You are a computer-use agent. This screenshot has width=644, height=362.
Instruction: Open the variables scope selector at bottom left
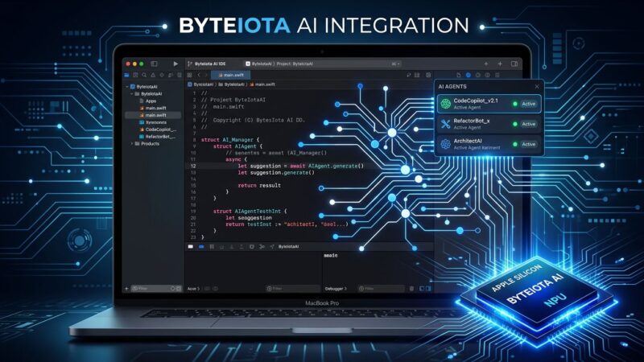pyautogui.click(x=193, y=289)
